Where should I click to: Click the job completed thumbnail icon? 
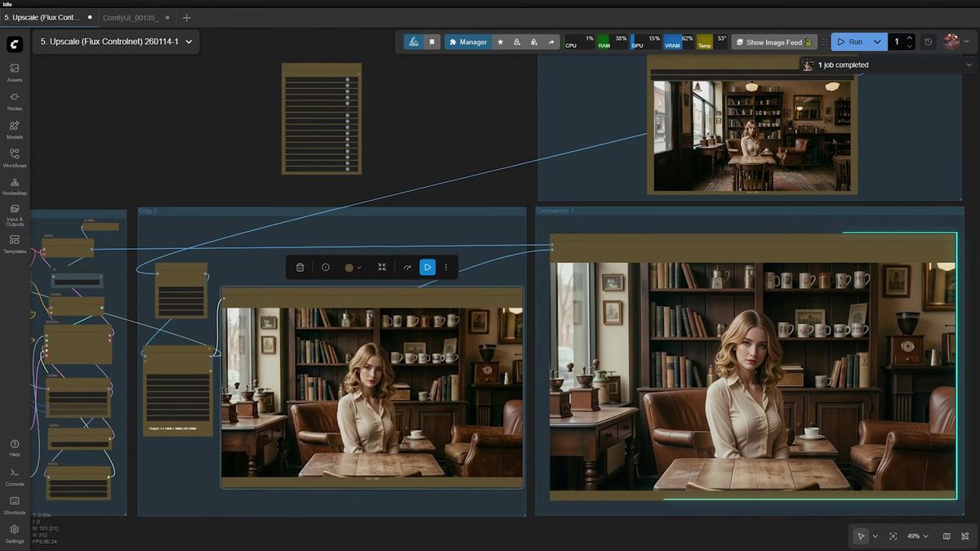click(808, 64)
